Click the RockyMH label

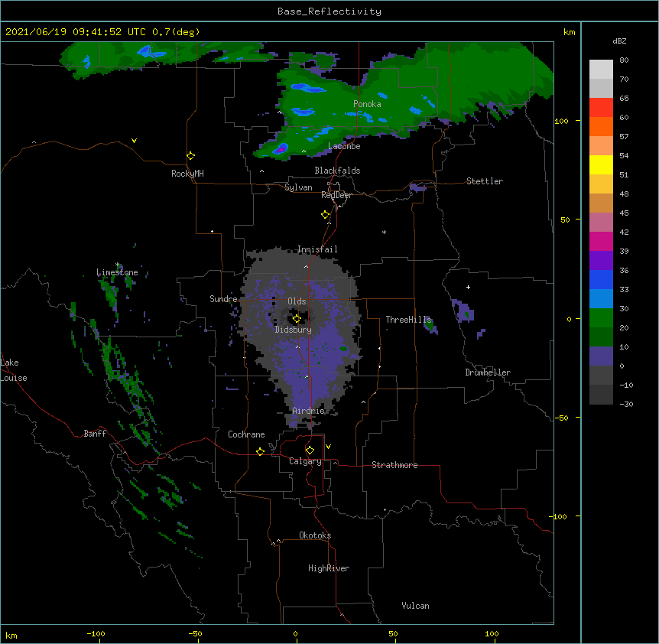[187, 174]
